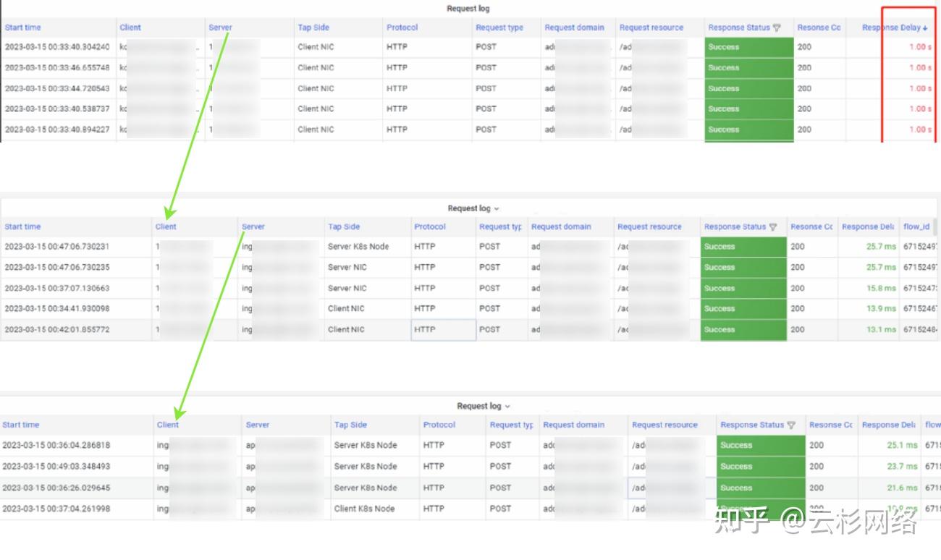Click the Success status in the 00:36:04.286818 row

coord(761,445)
